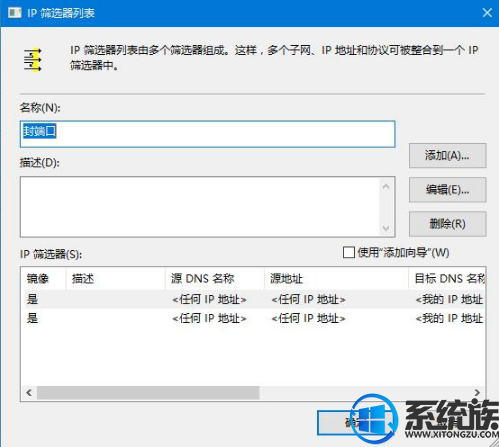The height and width of the screenshot is (447, 499).
Task: Close the IP 筛选器列表 dialog
Action: (x=487, y=13)
